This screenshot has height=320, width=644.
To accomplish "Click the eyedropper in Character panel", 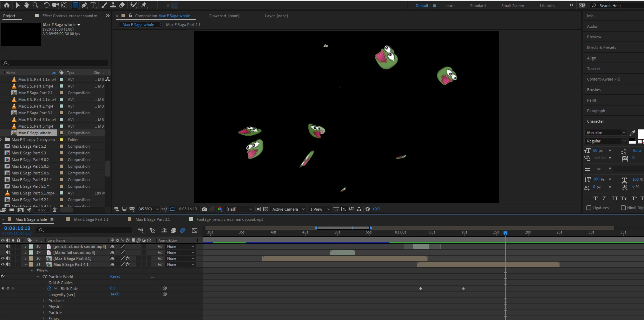I will tap(632, 133).
